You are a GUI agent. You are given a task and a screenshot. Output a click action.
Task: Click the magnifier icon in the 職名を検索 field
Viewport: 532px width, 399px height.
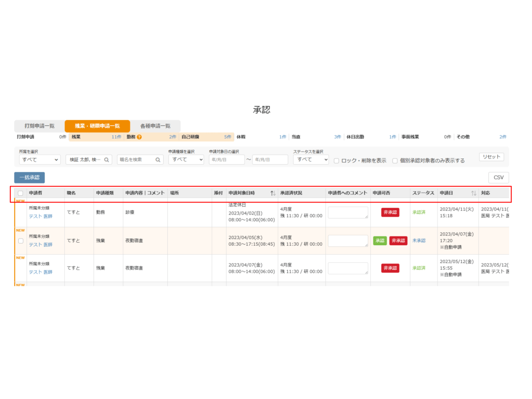pos(158,160)
